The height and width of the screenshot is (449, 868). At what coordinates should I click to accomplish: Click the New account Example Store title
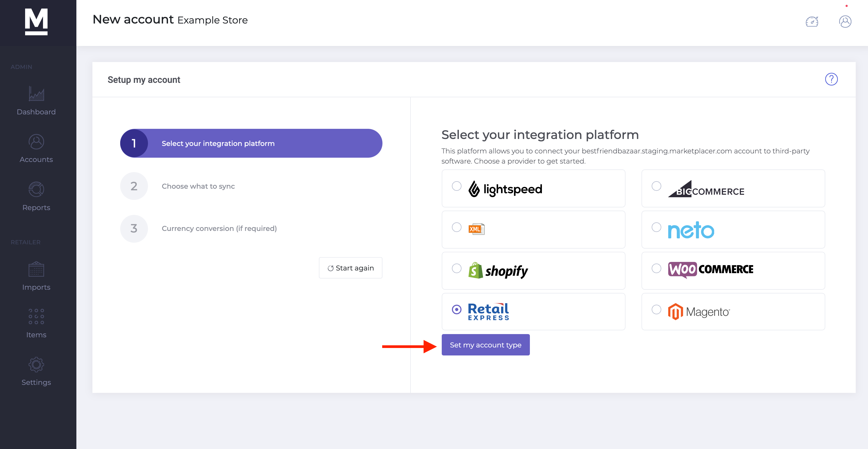pyautogui.click(x=170, y=20)
